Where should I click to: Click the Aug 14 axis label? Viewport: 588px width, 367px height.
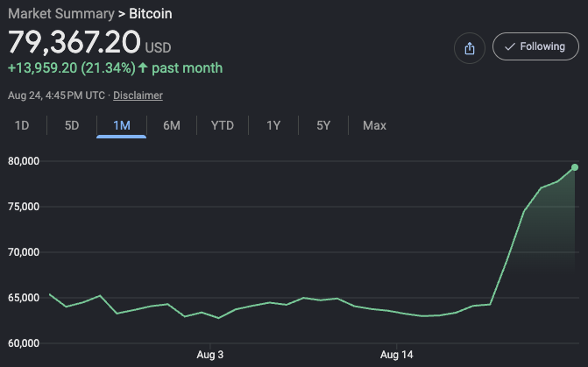[396, 354]
